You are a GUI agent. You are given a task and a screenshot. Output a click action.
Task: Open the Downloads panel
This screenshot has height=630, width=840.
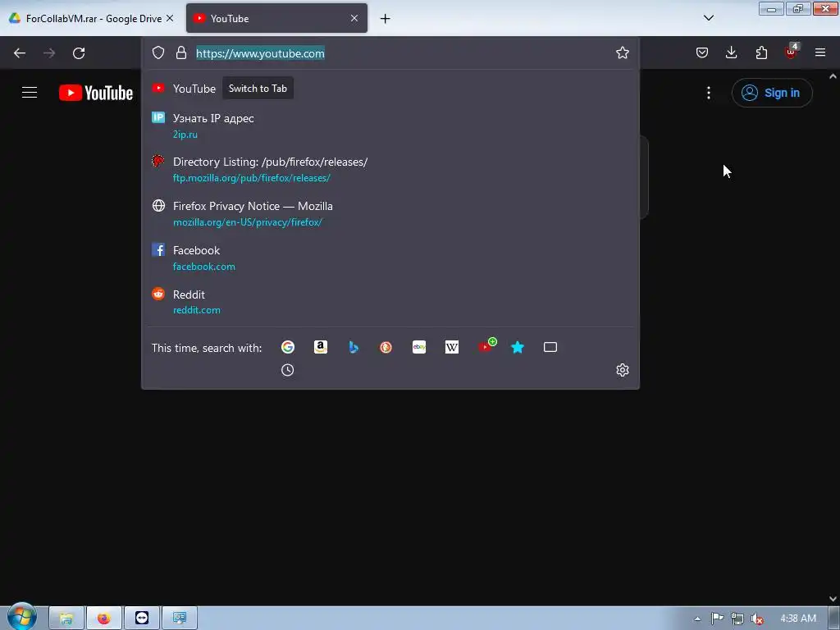pos(731,52)
